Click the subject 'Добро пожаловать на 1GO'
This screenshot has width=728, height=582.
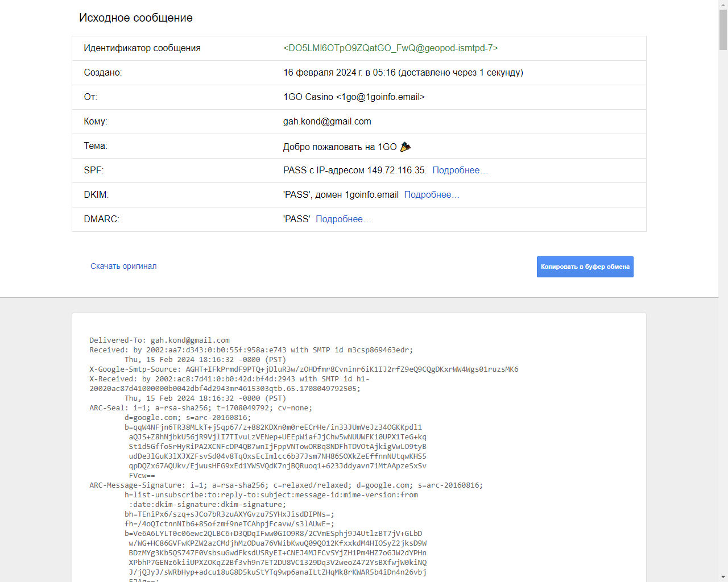pyautogui.click(x=340, y=147)
